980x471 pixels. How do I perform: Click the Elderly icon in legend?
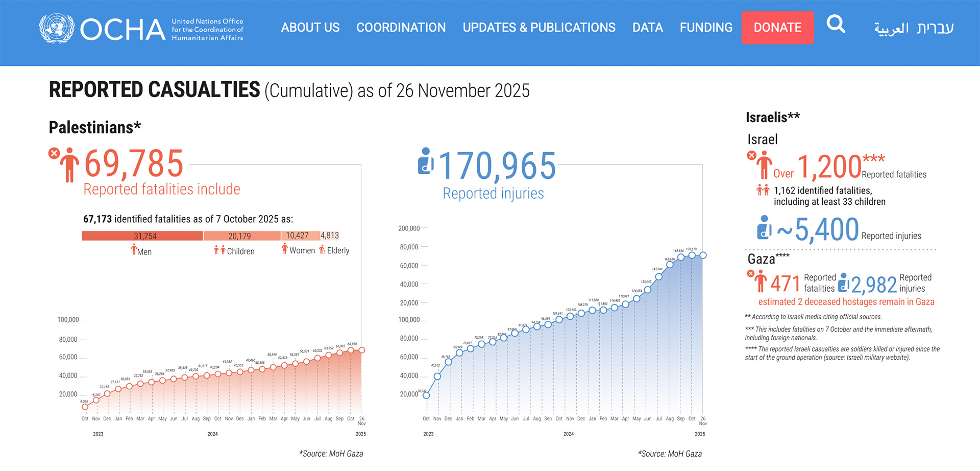click(x=322, y=249)
